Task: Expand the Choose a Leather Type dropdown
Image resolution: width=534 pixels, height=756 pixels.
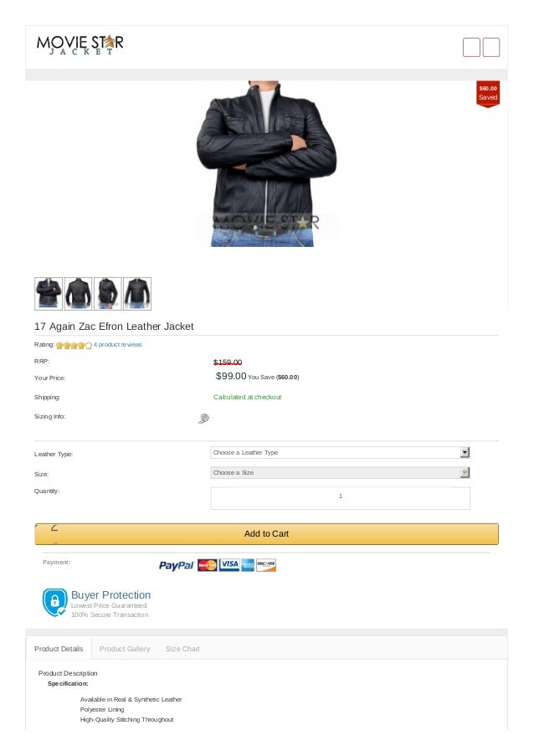Action: coord(341,452)
